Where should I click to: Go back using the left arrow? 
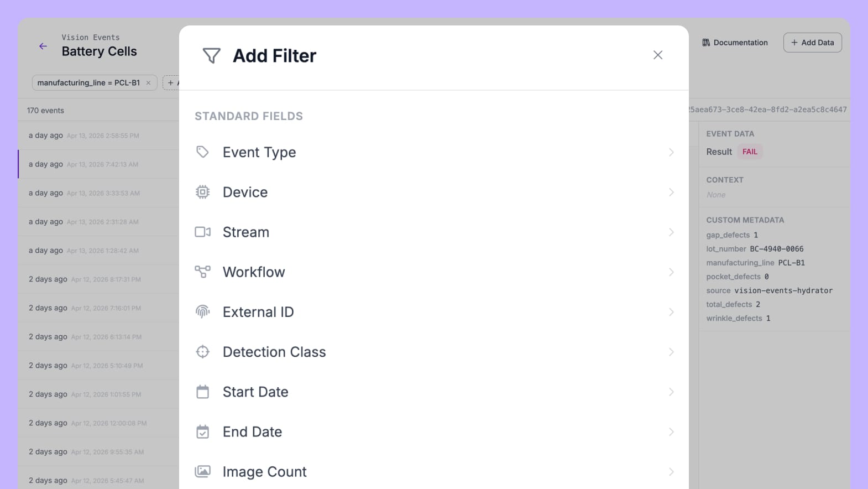(43, 46)
